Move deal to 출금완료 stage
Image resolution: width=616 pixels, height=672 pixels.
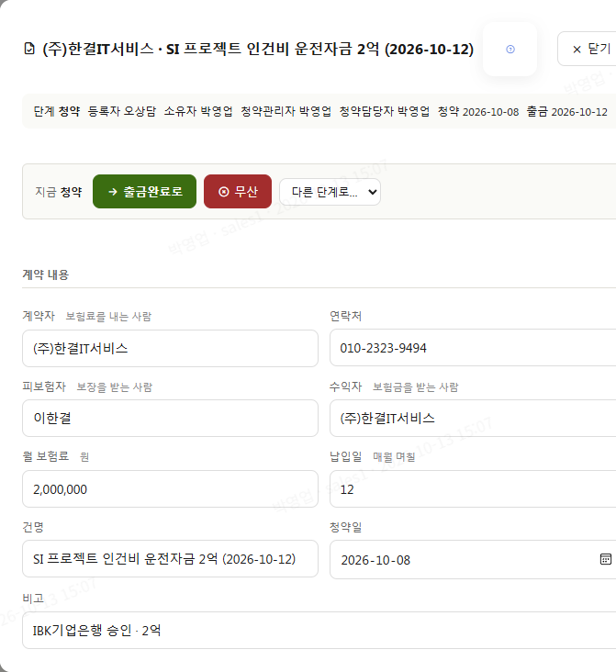(x=144, y=192)
